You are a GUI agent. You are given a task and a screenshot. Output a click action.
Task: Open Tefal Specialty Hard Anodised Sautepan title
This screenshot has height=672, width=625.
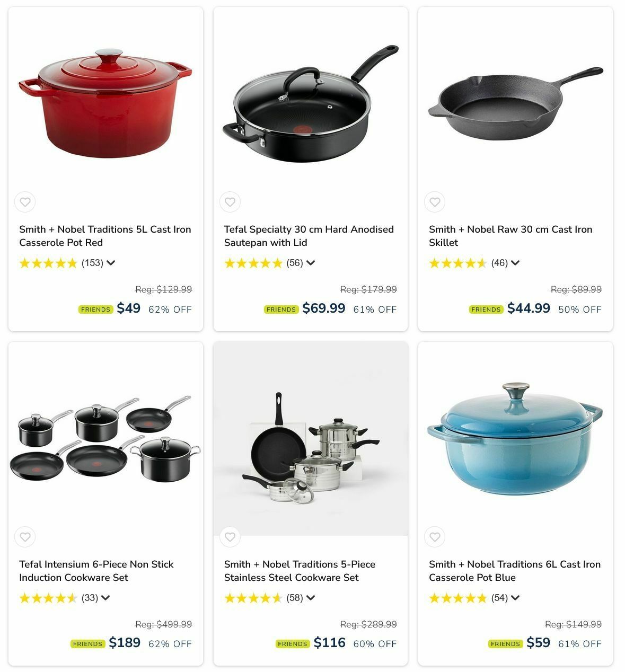click(x=309, y=236)
